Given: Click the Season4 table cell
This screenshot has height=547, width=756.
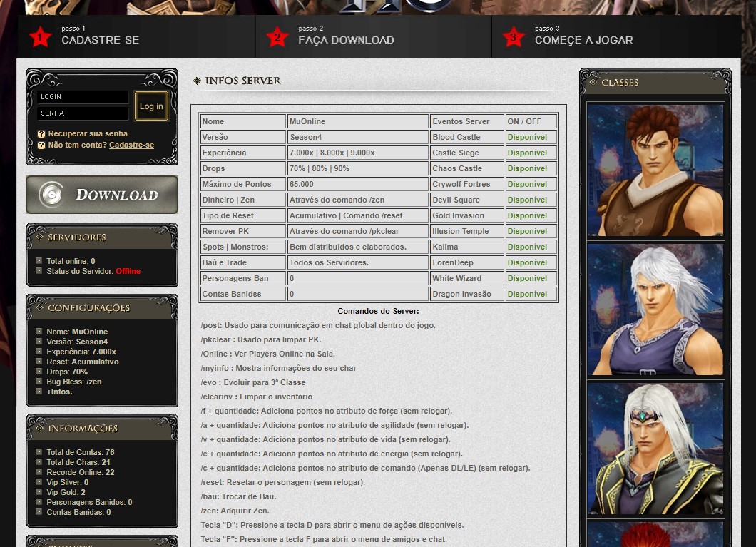Looking at the screenshot, I should pyautogui.click(x=358, y=137).
